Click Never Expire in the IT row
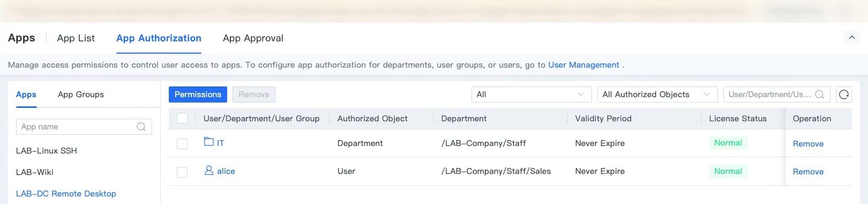868x204 pixels. (600, 143)
